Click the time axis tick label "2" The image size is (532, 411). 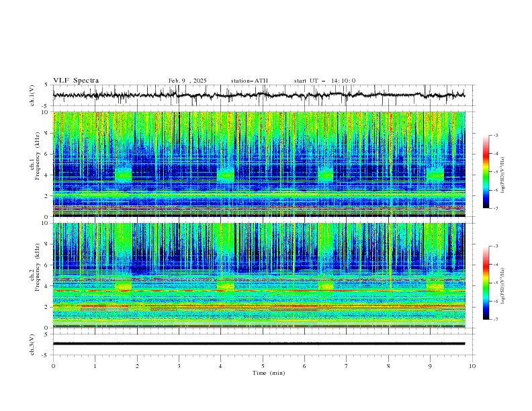click(x=137, y=366)
